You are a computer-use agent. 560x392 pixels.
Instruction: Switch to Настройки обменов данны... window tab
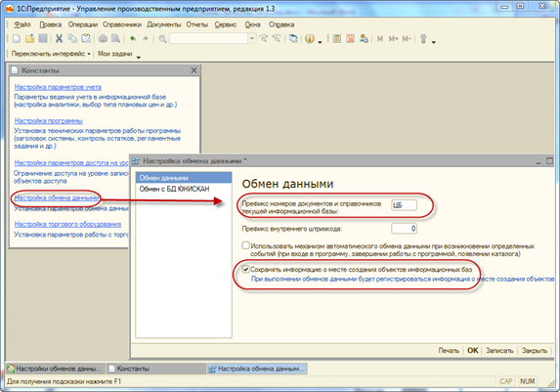pos(55,369)
